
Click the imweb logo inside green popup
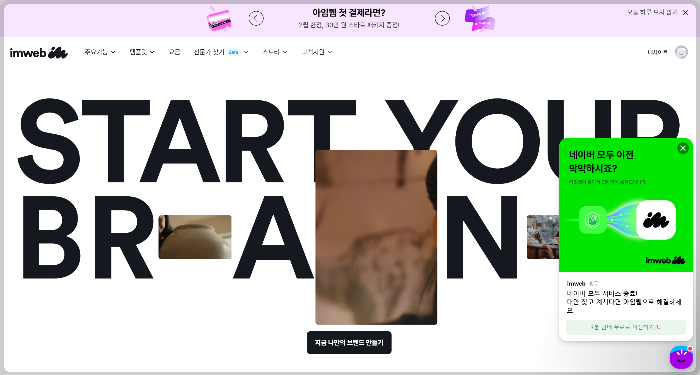coord(665,260)
